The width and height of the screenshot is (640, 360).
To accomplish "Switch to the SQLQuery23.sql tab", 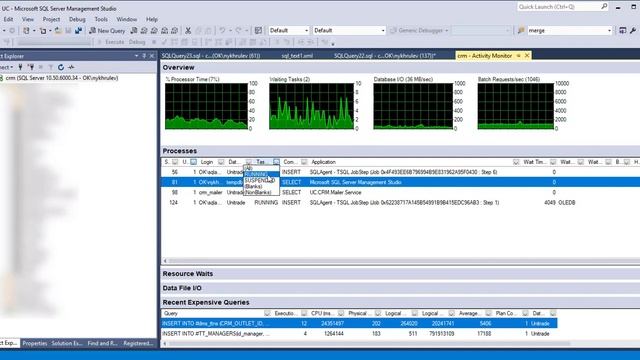I will (x=211, y=56).
